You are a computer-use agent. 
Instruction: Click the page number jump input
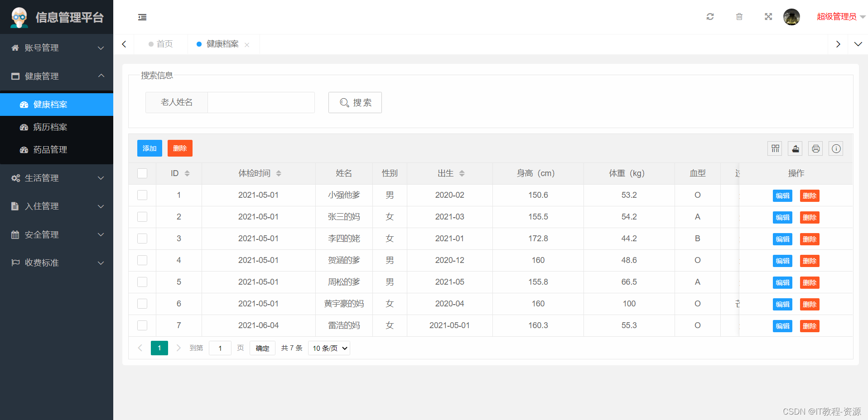pyautogui.click(x=220, y=348)
